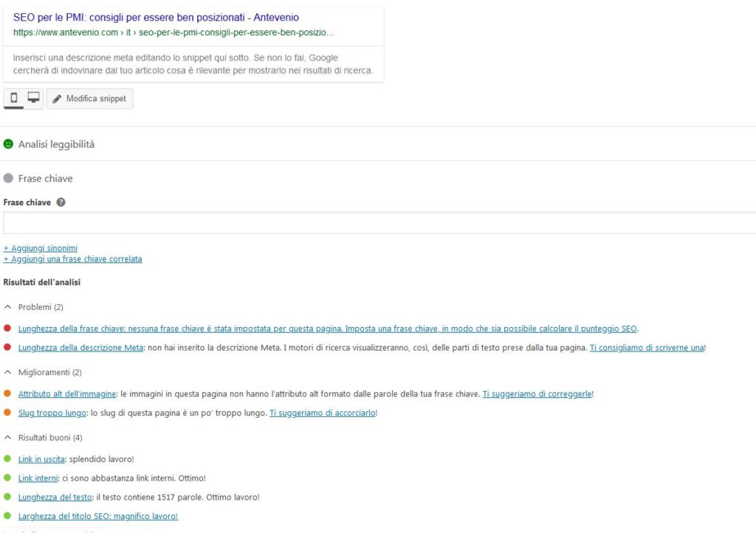
Task: Open the Analisi leggibilità tab
Action: tap(56, 144)
